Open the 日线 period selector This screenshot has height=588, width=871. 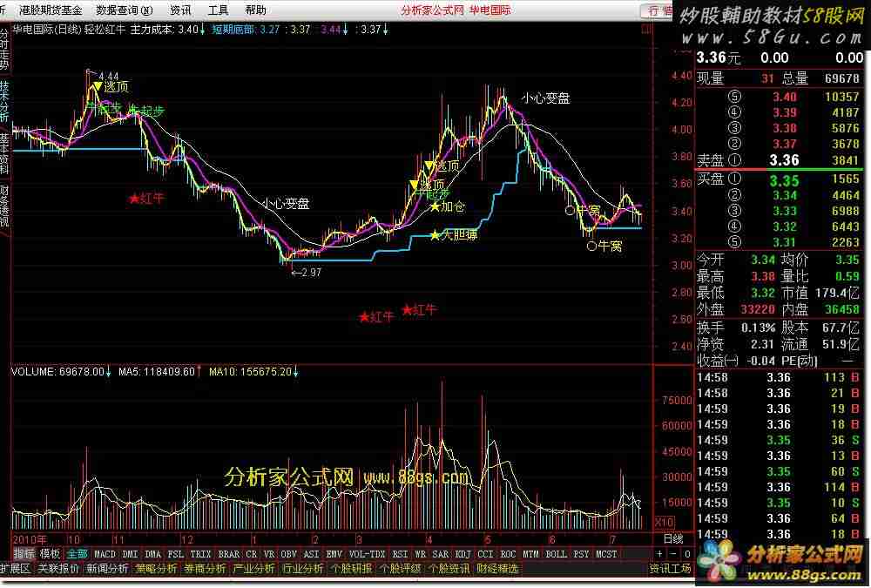[672, 539]
